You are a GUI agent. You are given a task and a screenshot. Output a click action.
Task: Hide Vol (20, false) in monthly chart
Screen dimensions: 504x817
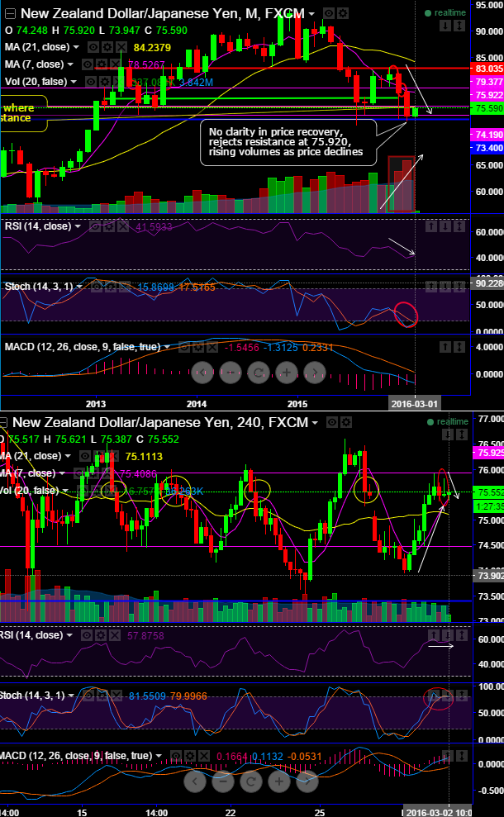click(91, 82)
